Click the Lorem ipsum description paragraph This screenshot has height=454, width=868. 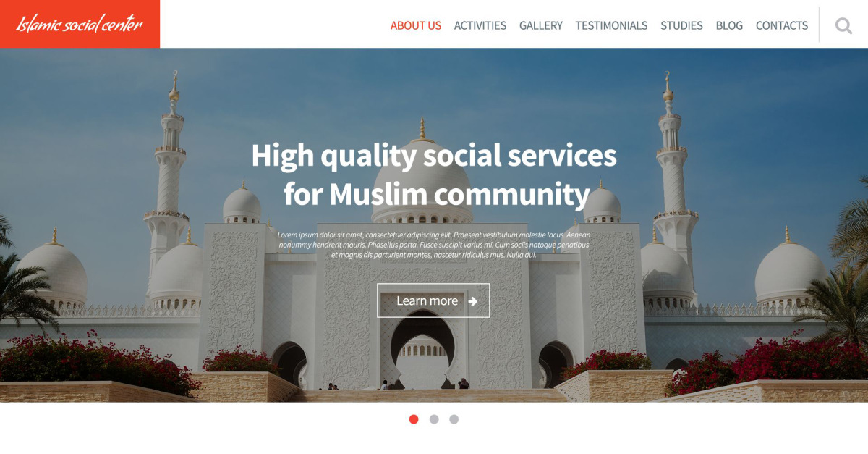click(x=434, y=245)
